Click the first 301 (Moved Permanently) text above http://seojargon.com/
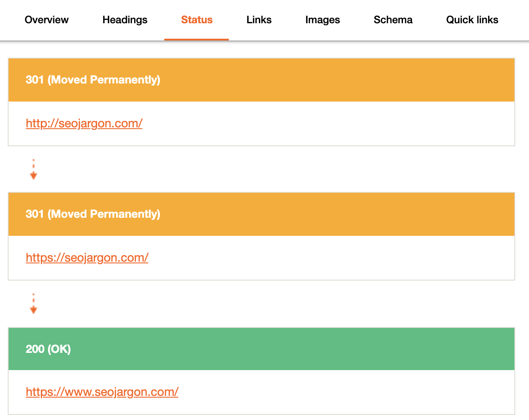Image resolution: width=529 pixels, height=420 pixels. click(93, 80)
